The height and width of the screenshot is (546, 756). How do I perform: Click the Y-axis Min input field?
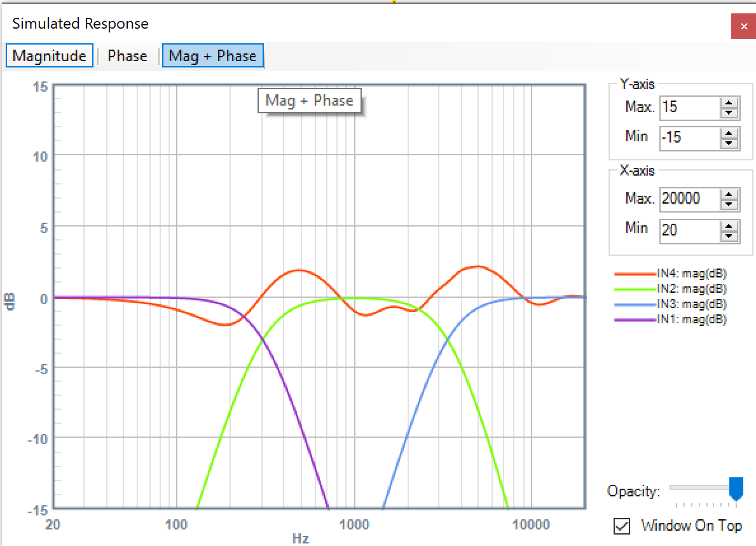click(690, 137)
